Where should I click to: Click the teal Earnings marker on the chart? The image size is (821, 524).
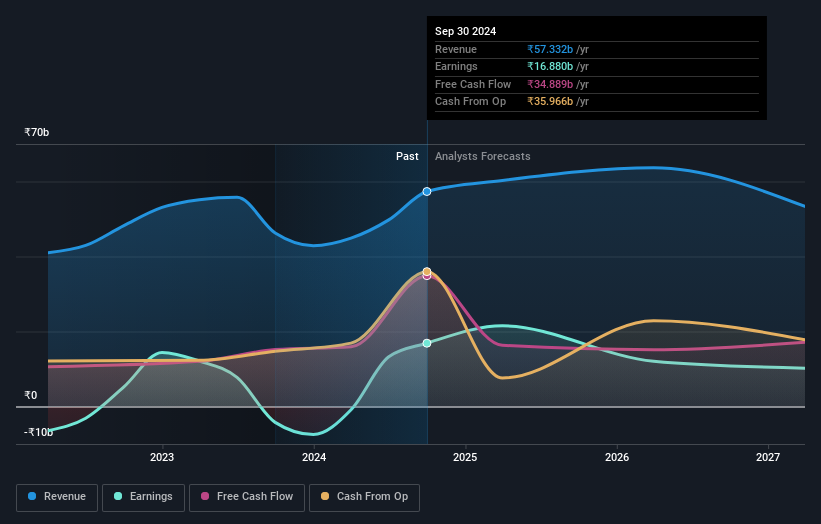(427, 343)
